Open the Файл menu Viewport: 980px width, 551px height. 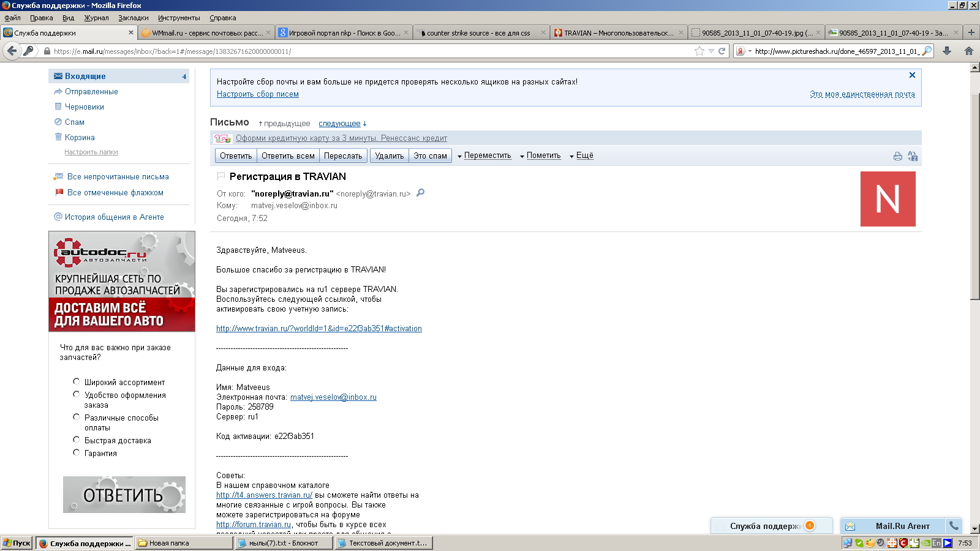[x=12, y=18]
